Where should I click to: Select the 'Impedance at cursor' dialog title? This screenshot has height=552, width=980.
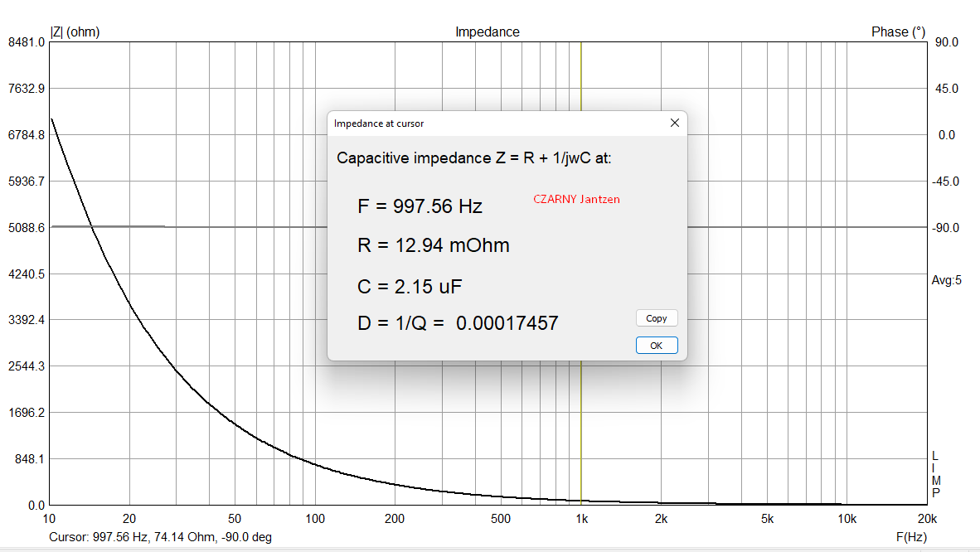(379, 123)
